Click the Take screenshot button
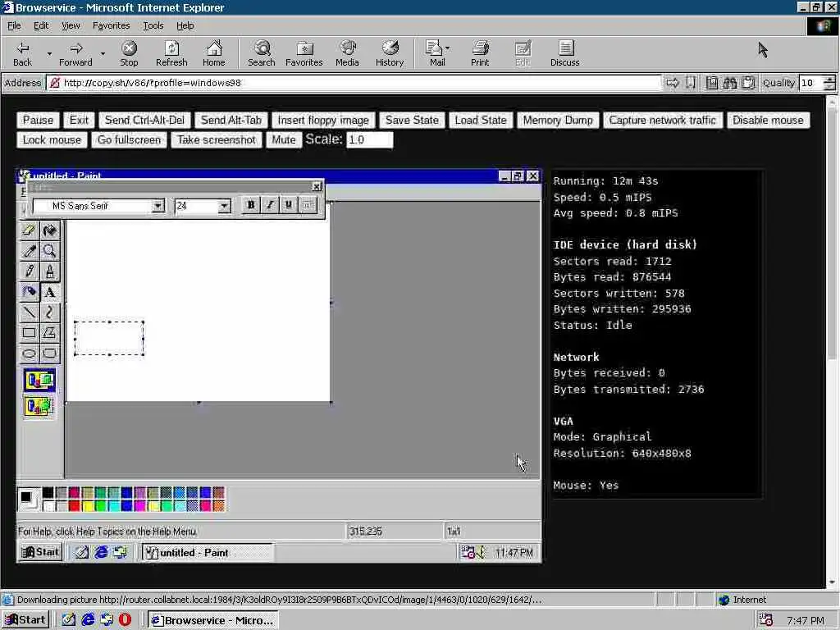840x630 pixels. [x=217, y=139]
